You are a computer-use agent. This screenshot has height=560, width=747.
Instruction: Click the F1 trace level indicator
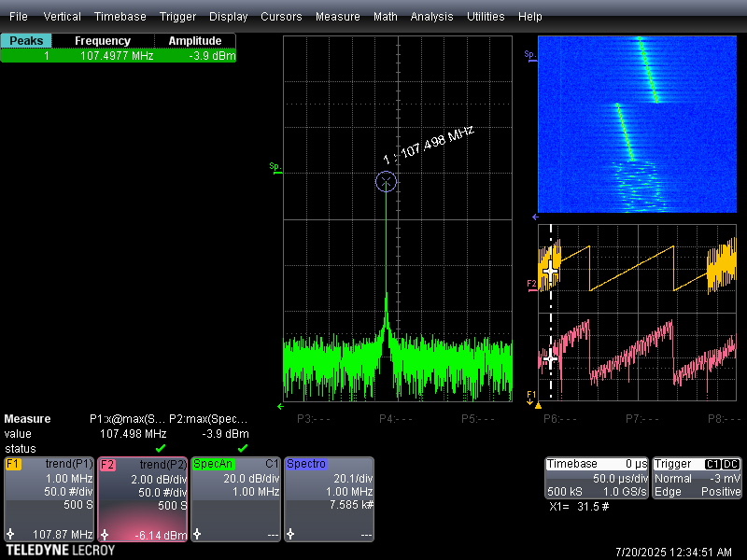(531, 397)
